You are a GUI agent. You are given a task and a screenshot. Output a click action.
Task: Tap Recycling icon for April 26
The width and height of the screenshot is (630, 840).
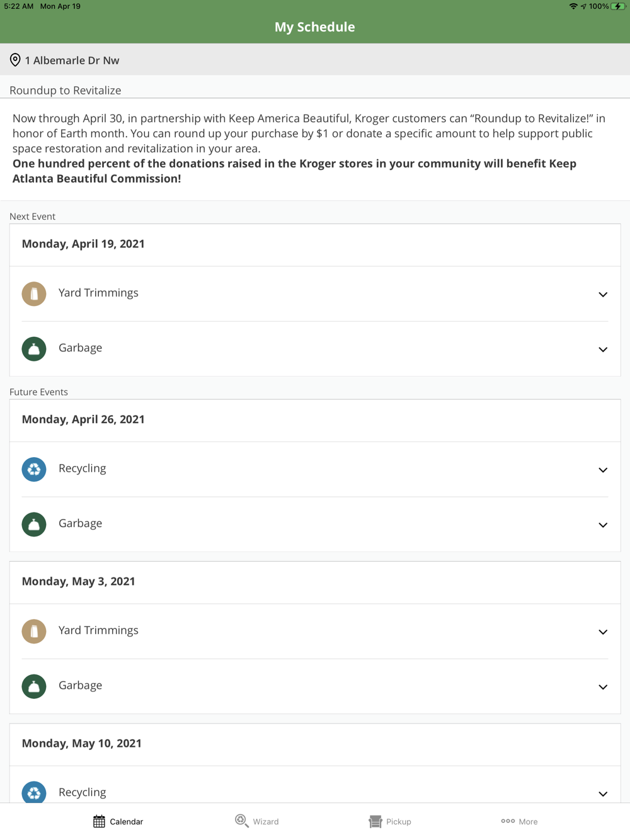point(34,469)
